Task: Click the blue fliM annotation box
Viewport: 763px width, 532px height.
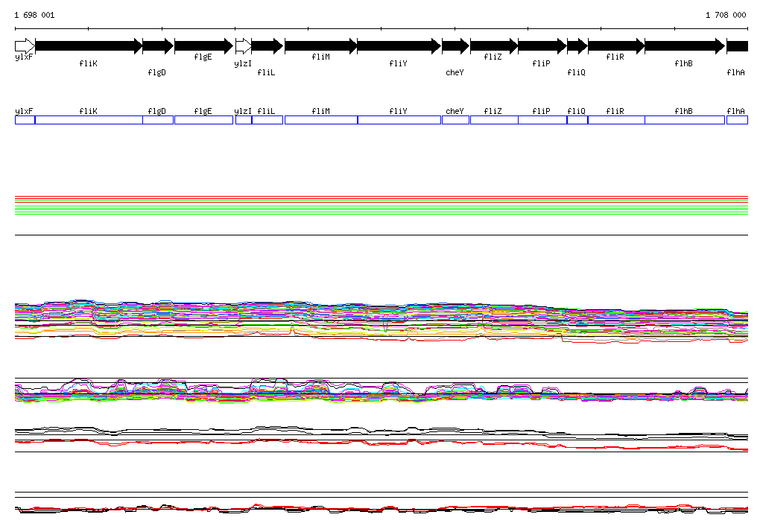Action: 321,120
